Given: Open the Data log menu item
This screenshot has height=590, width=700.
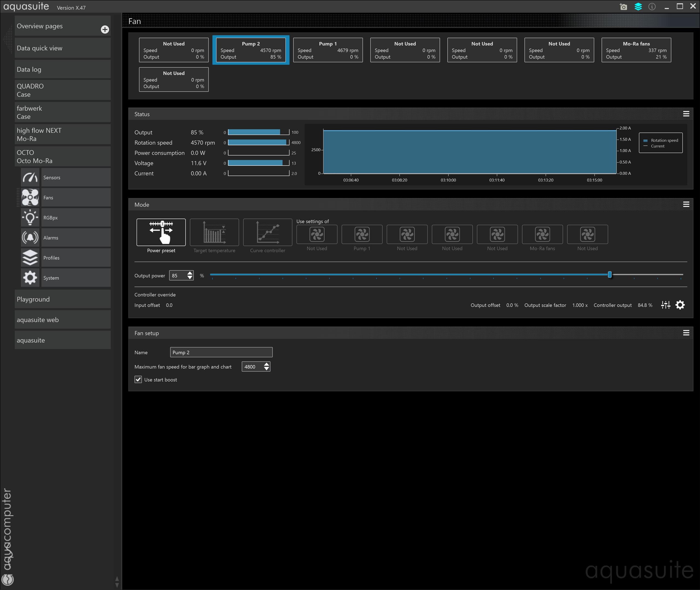Looking at the screenshot, I should pos(63,70).
